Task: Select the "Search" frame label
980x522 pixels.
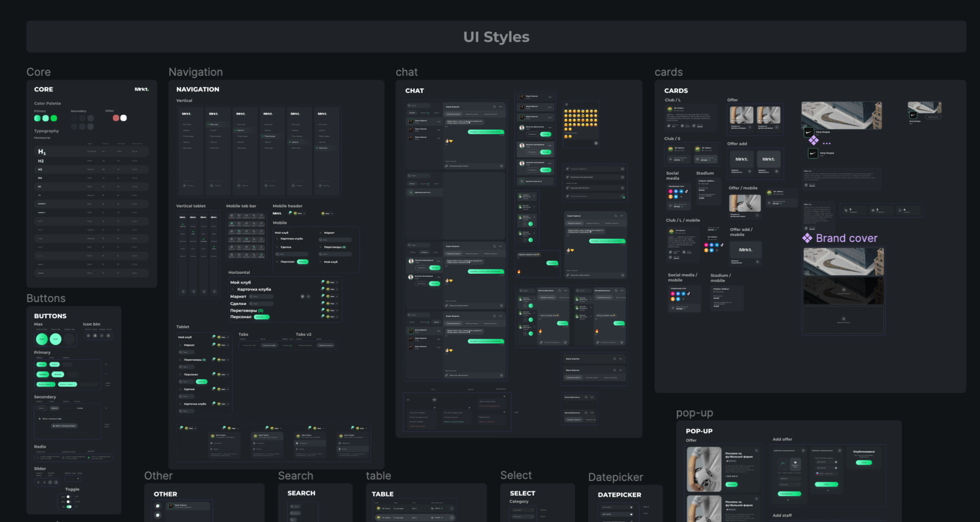Action: 296,476
